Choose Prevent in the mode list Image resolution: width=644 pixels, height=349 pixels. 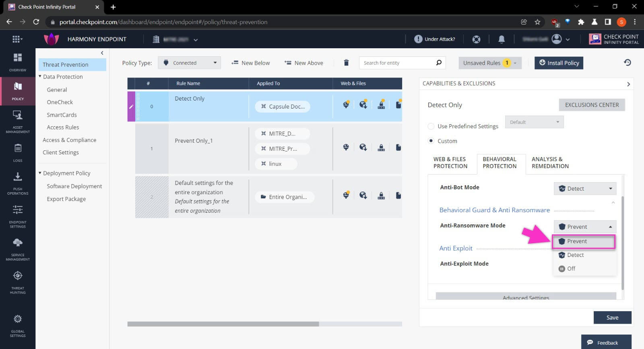point(584,241)
